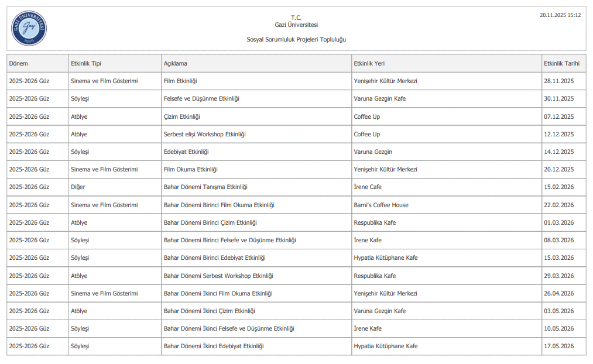Click the Dönem column header
Viewport: 593px width, 364px height.
(x=19, y=63)
